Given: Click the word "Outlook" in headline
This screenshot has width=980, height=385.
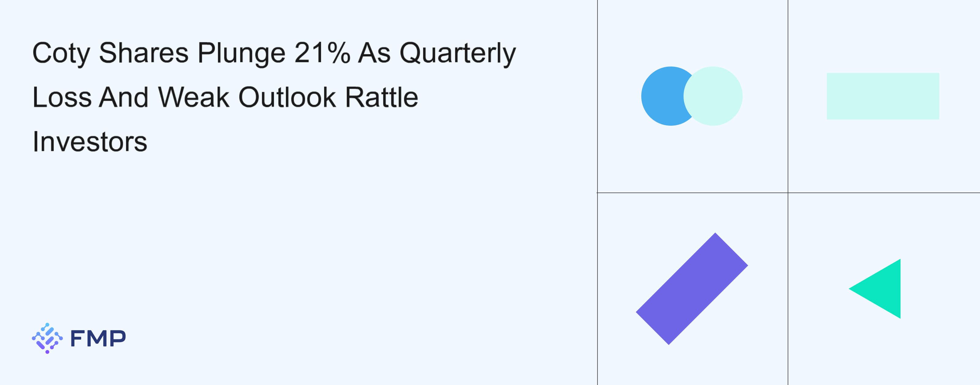Looking at the screenshot, I should pos(287,97).
